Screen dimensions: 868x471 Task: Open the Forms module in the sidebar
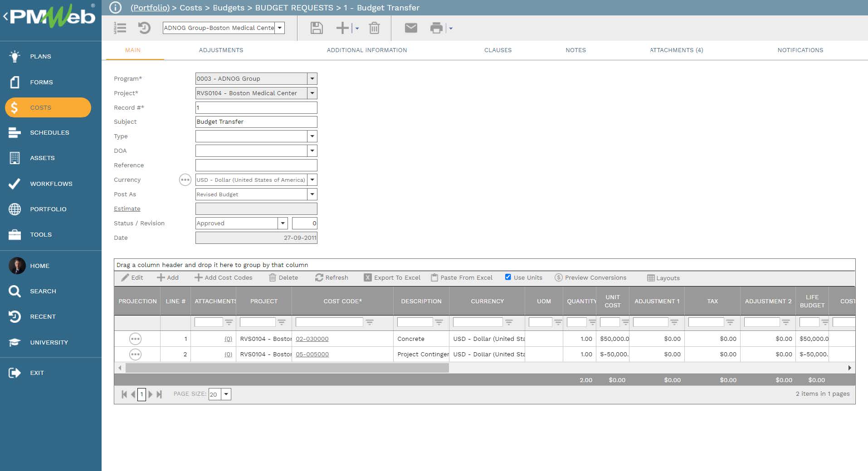pos(41,82)
